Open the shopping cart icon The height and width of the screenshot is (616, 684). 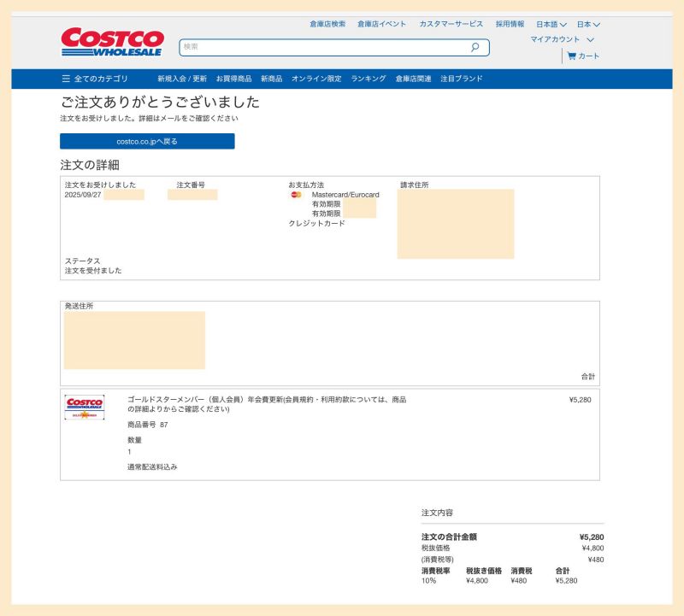coord(571,56)
